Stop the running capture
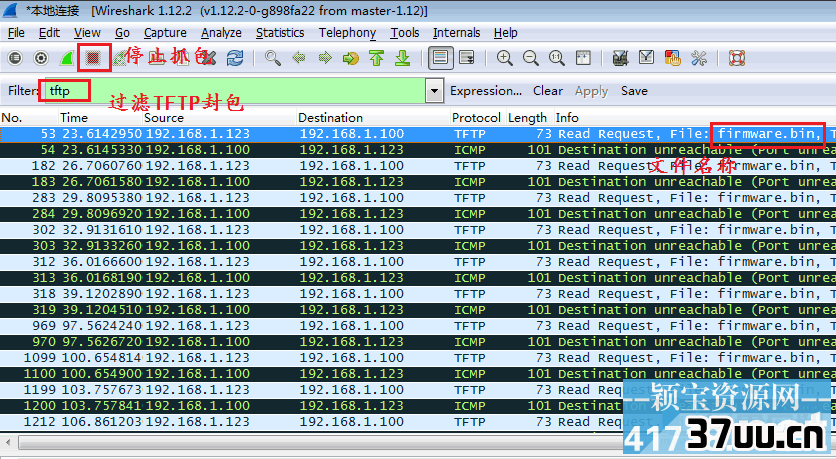Screen dimensions: 836x459 pyautogui.click(x=93, y=58)
